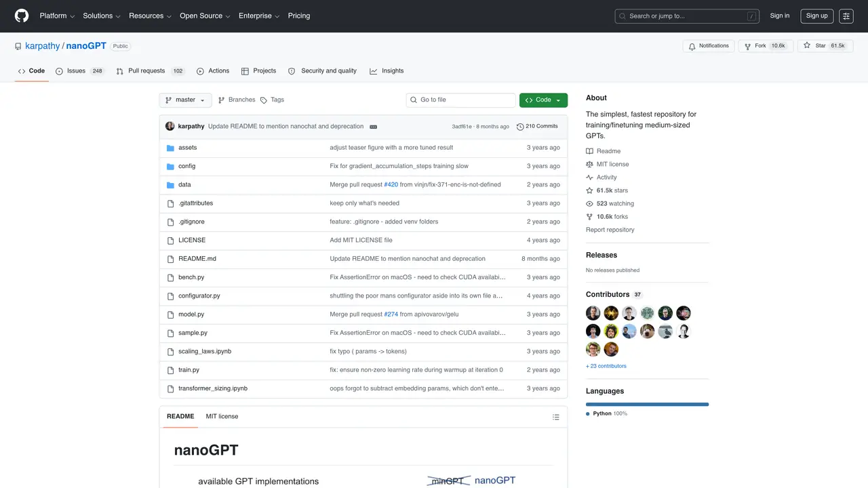Open the karpathy owner link
The width and height of the screenshot is (868, 488).
coord(43,46)
